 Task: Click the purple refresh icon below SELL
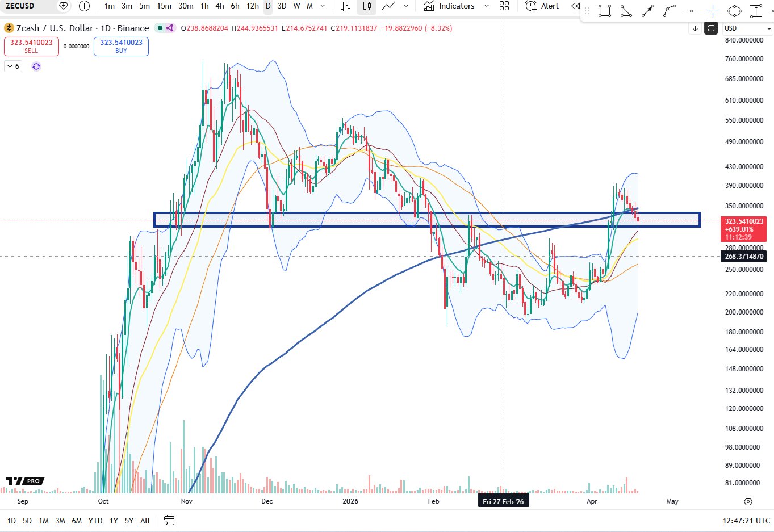click(x=36, y=66)
